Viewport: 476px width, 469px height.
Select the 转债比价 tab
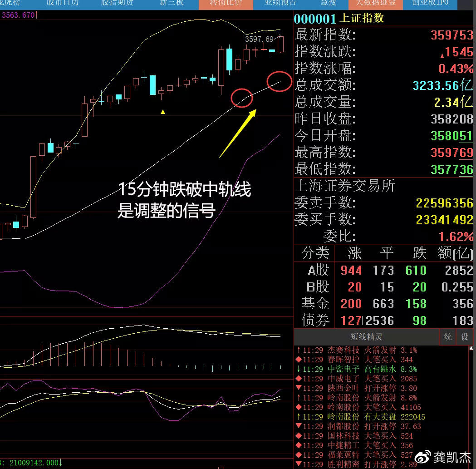[226, 3]
